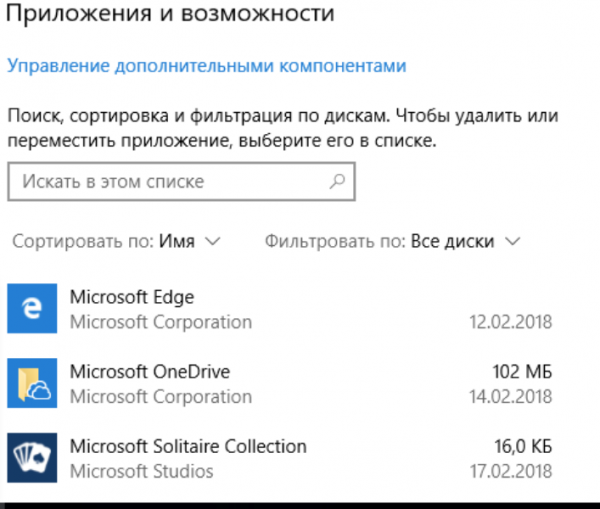Select Microsoft OneDrive list entry

[280, 383]
